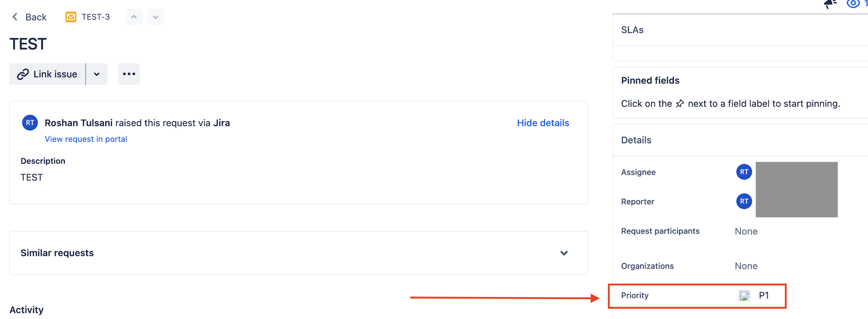Go to previous issue with up arrow
This screenshot has height=319, width=868.
pos(134,17)
